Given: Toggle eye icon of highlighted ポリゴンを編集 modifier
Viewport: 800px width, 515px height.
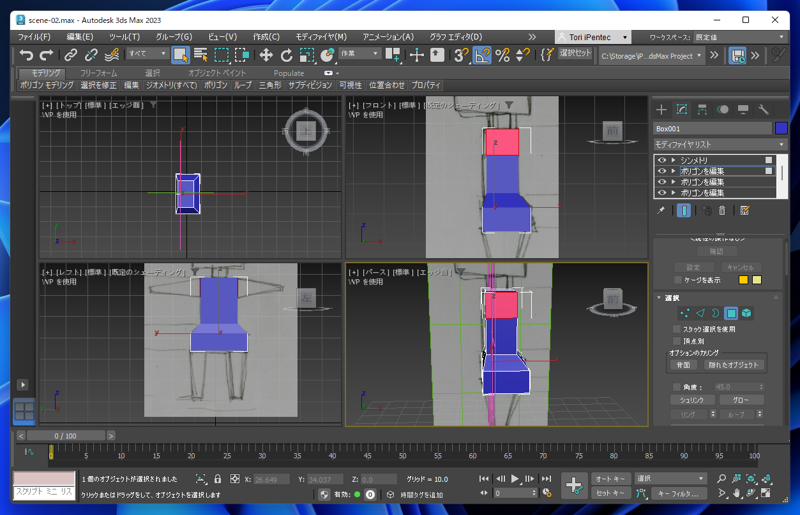Looking at the screenshot, I should (662, 171).
